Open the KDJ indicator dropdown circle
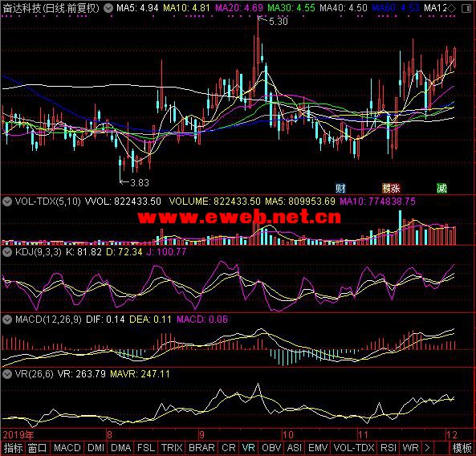This screenshot has width=476, height=456. (x=7, y=251)
